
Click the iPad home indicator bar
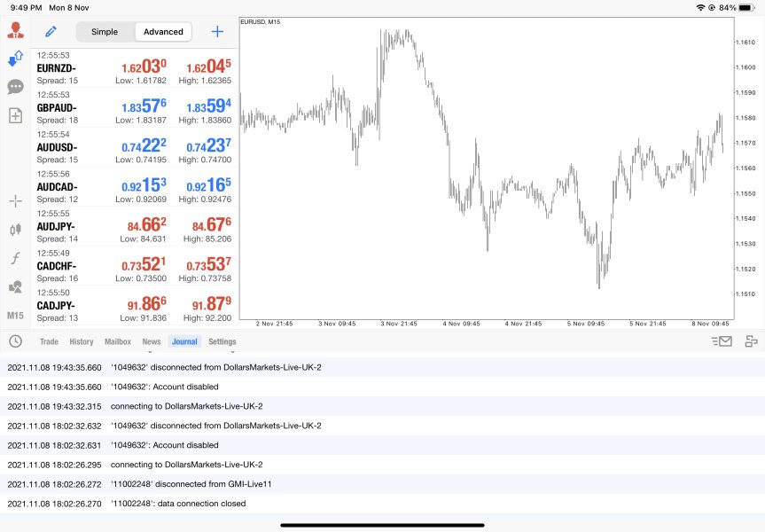[383, 525]
